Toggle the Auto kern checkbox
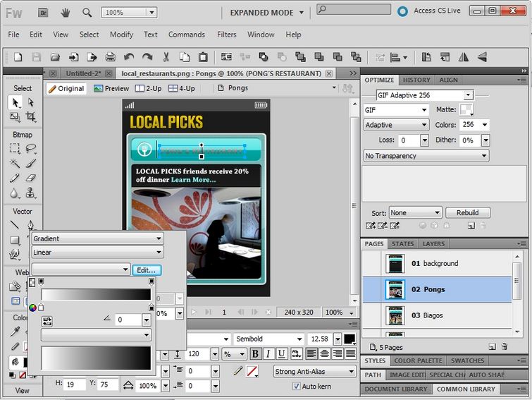The image size is (532, 400). pos(296,386)
